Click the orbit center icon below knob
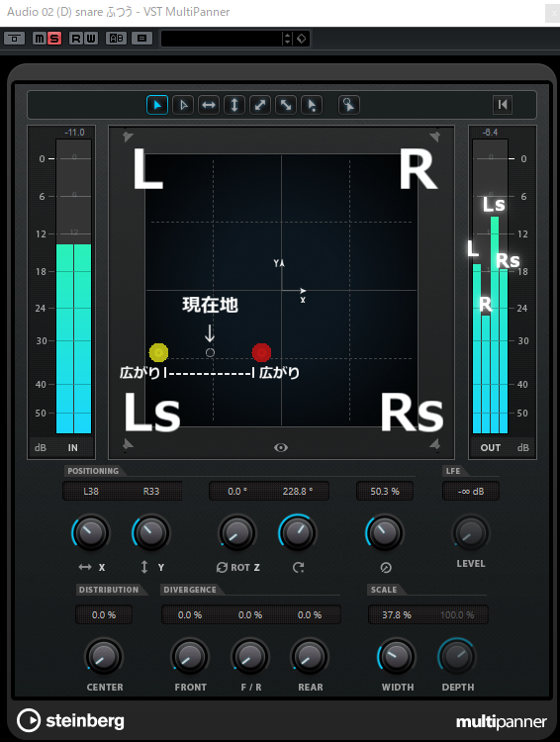 click(x=386, y=568)
